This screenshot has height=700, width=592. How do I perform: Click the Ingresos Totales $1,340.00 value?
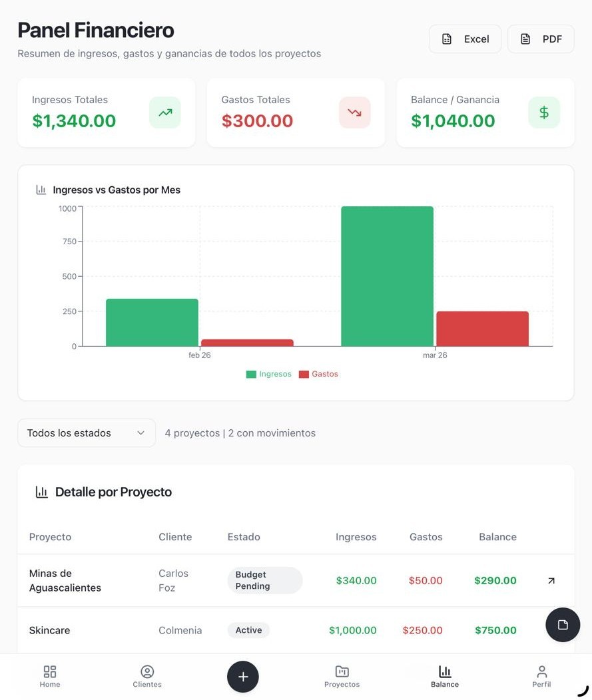(74, 121)
